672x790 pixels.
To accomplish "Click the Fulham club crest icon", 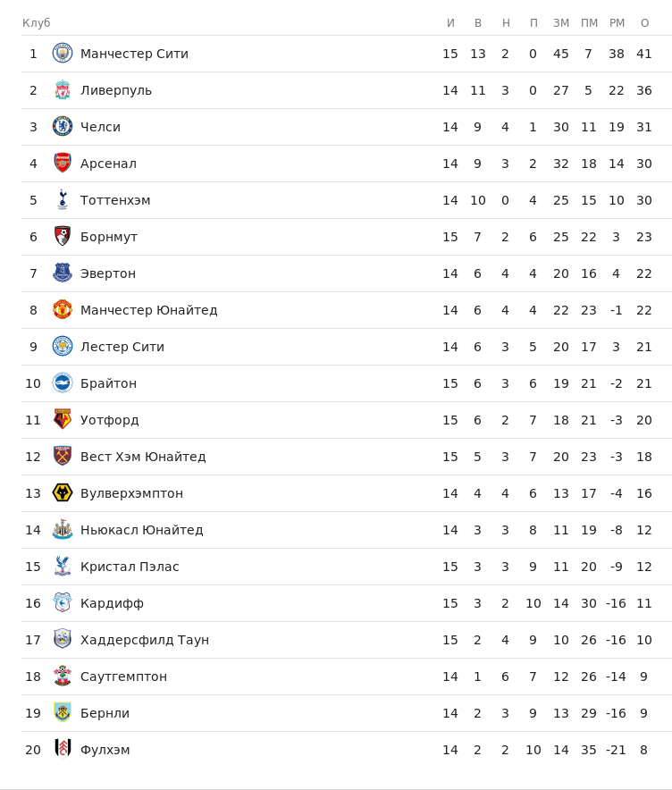I will (x=63, y=750).
